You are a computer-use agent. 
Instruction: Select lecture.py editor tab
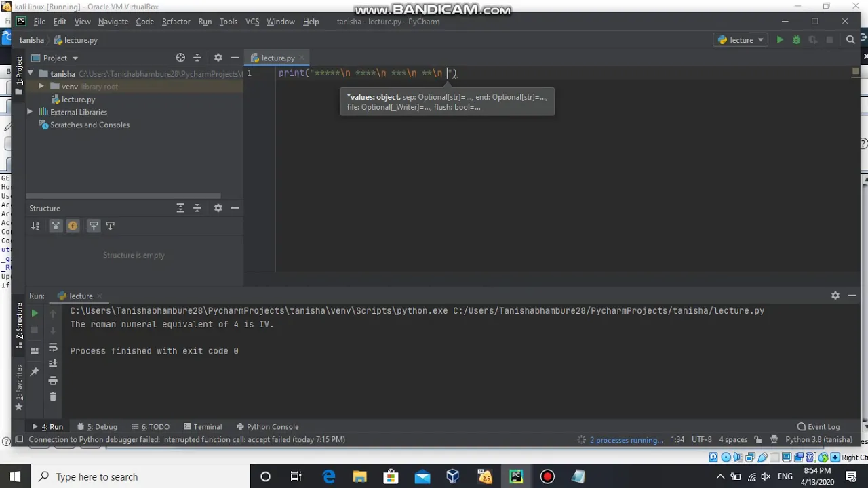pos(278,58)
